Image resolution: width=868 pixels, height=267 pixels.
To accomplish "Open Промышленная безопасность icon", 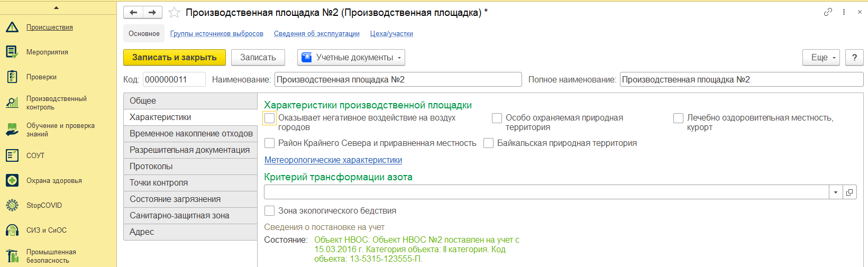I will coord(12,256).
